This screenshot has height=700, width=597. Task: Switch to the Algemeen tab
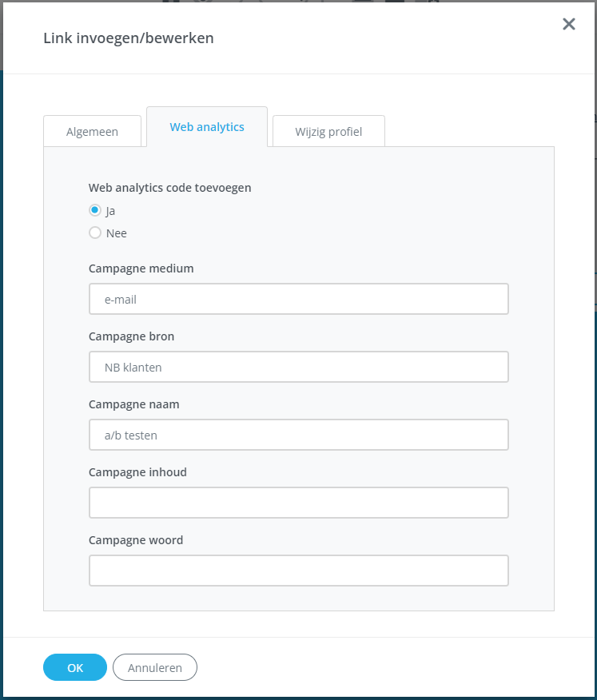[x=92, y=132]
